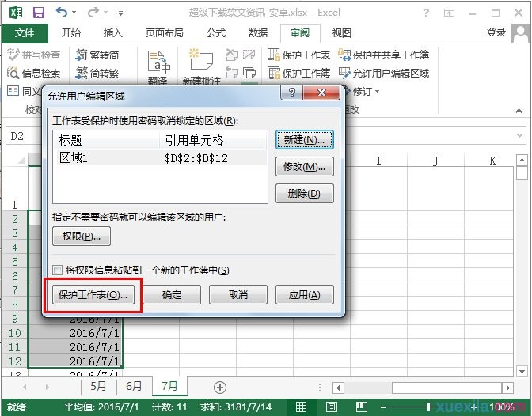Switch to the 页面布局 tab
The width and height of the screenshot is (532, 416).
tap(165, 33)
